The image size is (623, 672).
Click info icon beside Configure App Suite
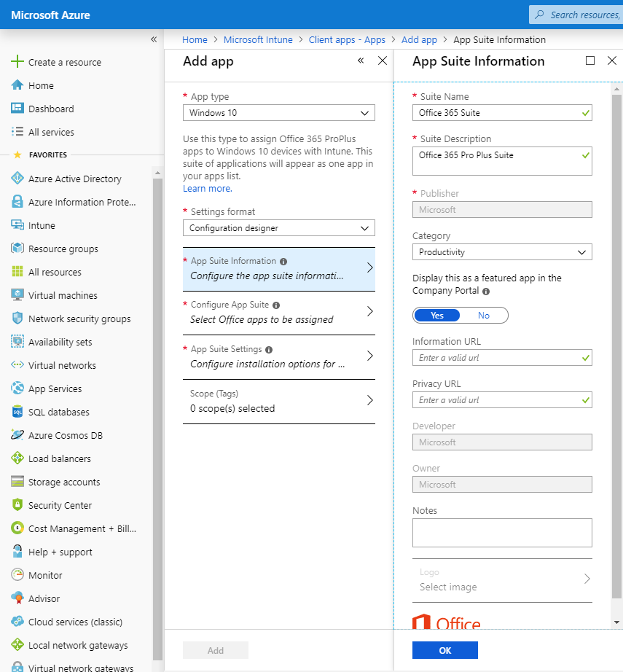[276, 305]
